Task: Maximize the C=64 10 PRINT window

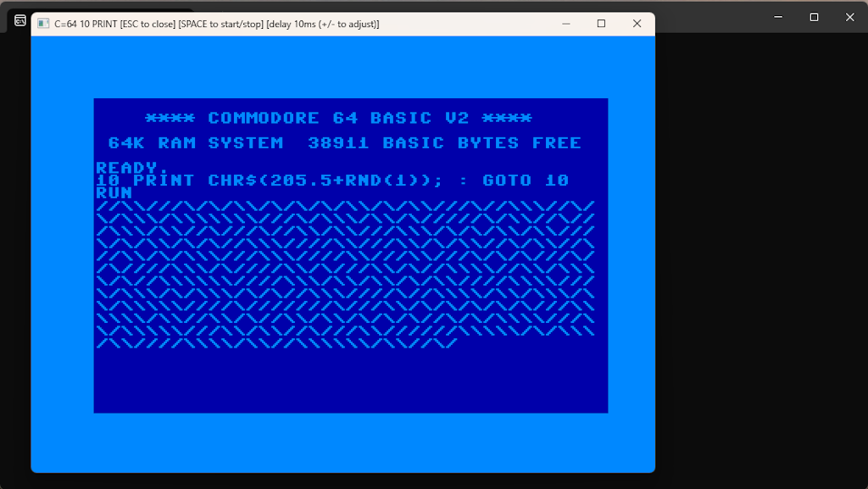Action: tap(601, 24)
